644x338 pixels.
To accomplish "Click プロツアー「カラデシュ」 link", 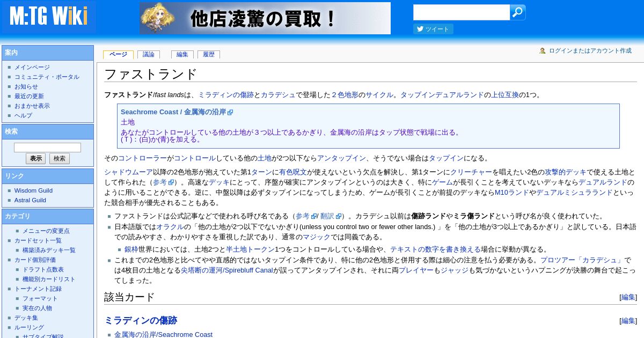I will coord(582,260).
